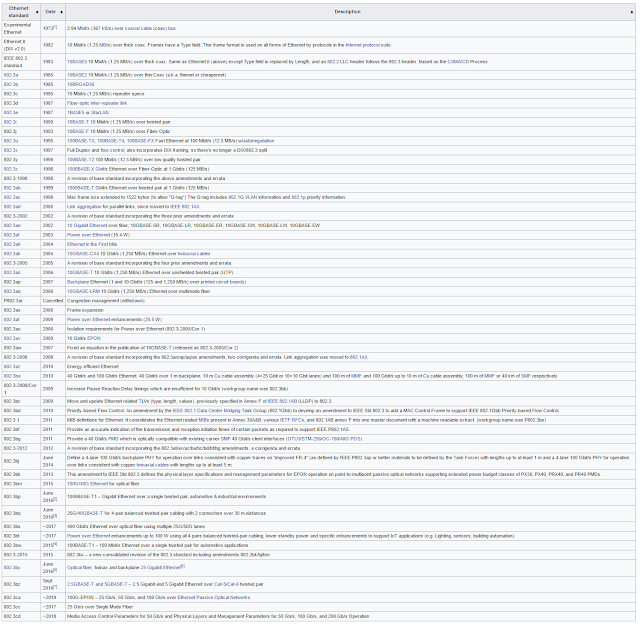Open Power over Ethernet link in 802.3af row
640x626 pixels.
(89, 235)
